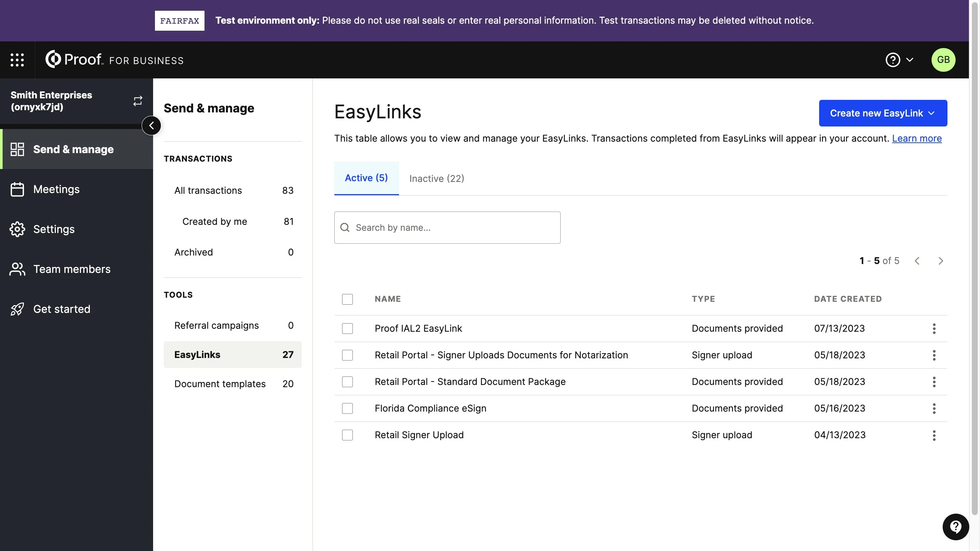Expand the help menu chevron
Screen dimensions: 980x551
coord(910,60)
